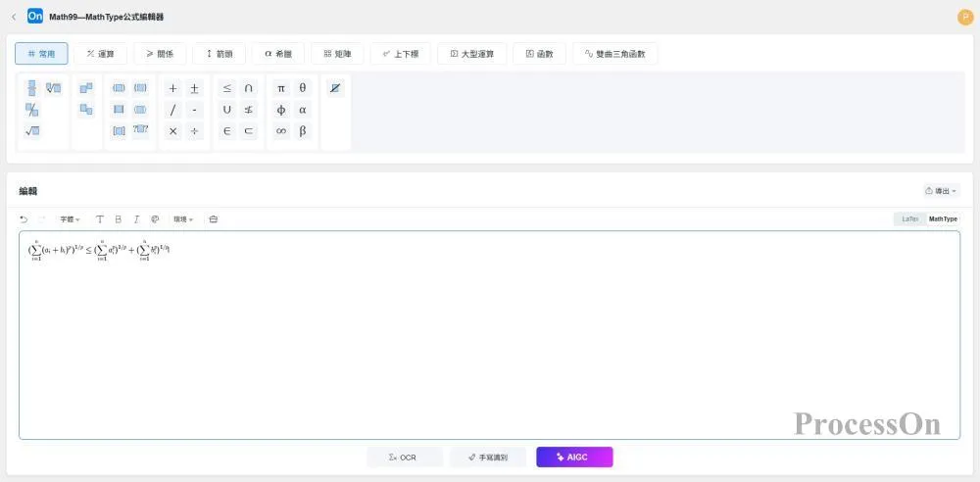Viewport: 980px width, 482px height.
Task: Switch editor to MathType mode
Action: click(943, 219)
